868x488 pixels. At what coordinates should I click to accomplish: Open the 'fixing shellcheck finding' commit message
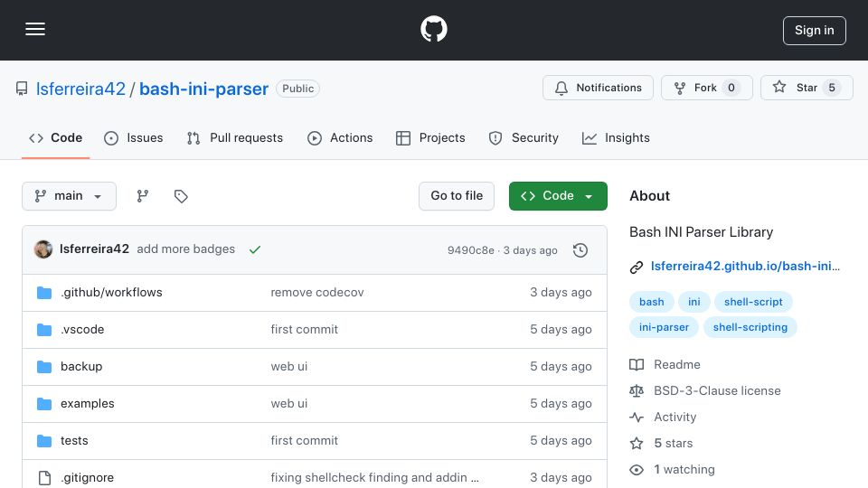click(x=374, y=477)
